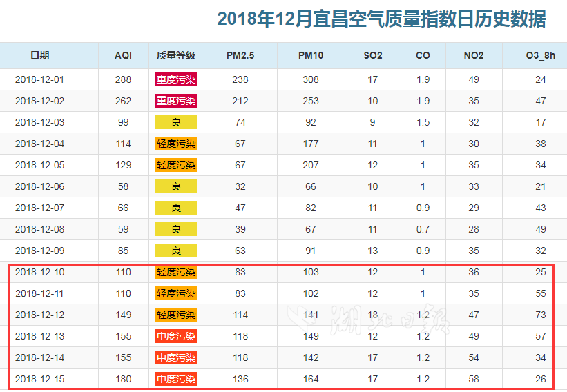Click PM10 value 164
Image resolution: width=567 pixels, height=392 pixels.
point(311,379)
